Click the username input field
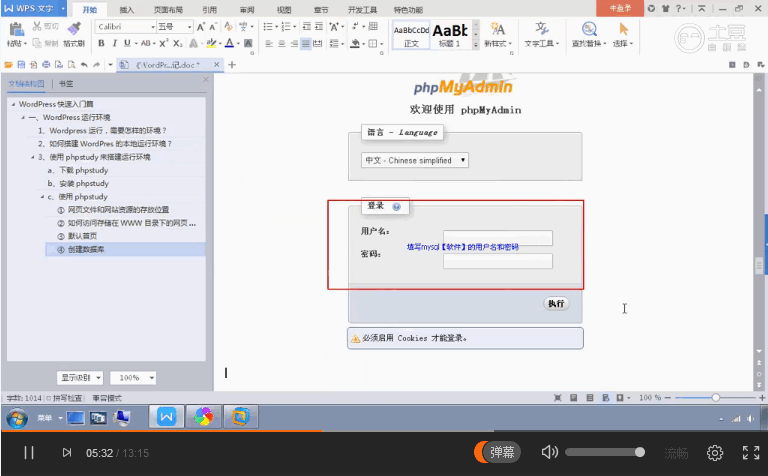This screenshot has height=476, width=768. (498, 238)
